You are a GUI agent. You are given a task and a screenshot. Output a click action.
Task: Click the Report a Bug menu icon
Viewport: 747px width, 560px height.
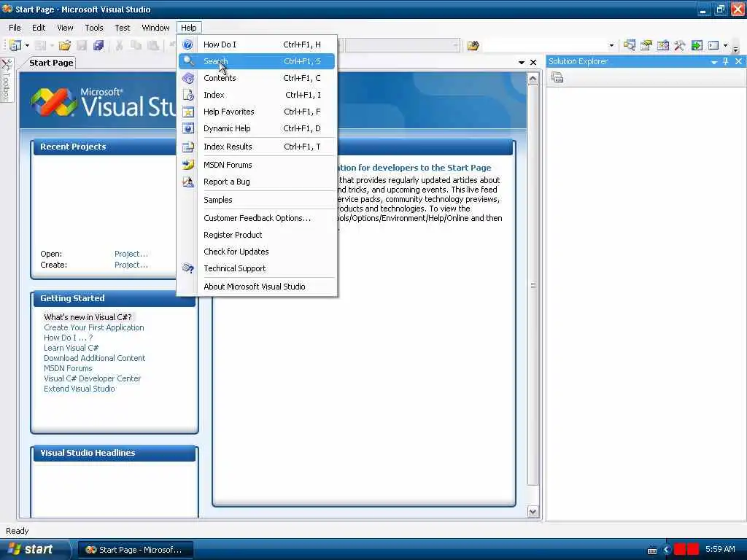[187, 182]
